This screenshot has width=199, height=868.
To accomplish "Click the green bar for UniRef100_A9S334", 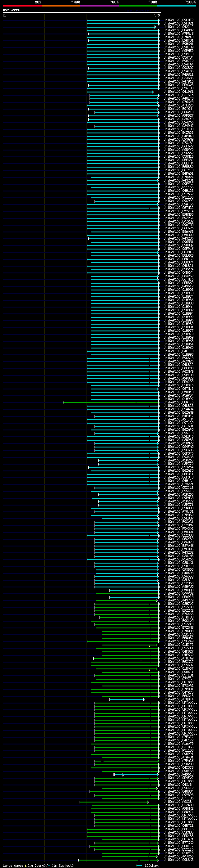I will (114, 802).
